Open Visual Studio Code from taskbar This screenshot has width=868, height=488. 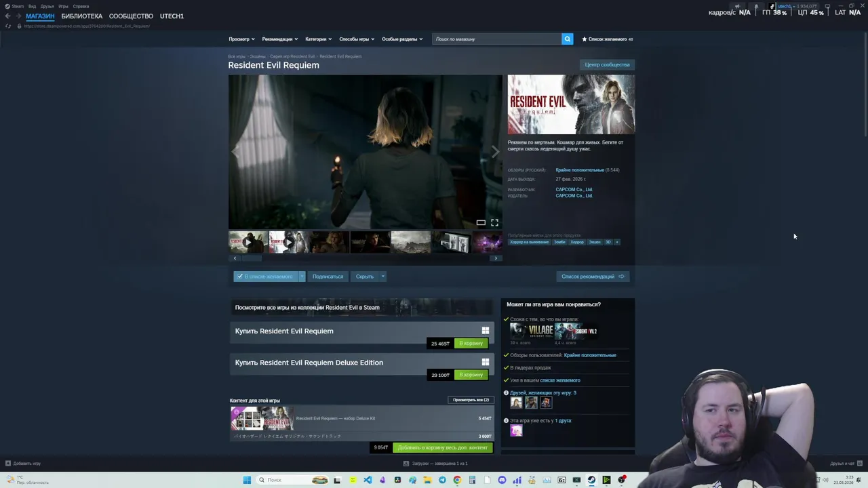click(368, 480)
